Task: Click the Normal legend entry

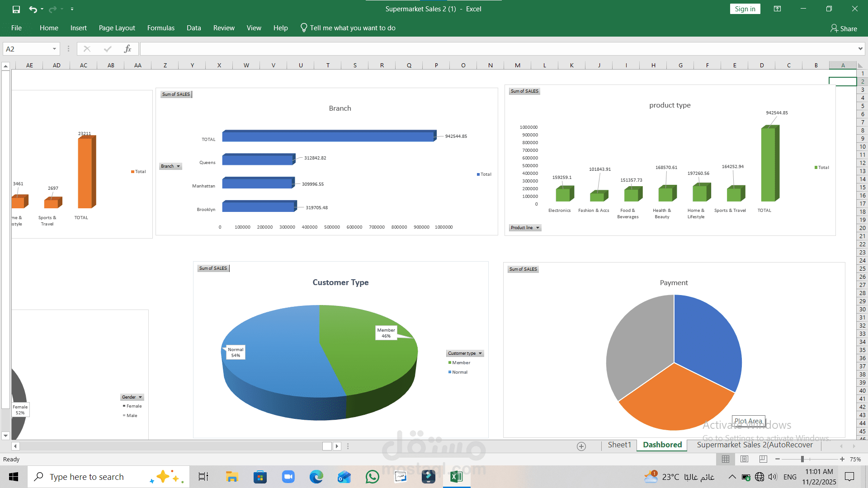Action: [x=458, y=372]
